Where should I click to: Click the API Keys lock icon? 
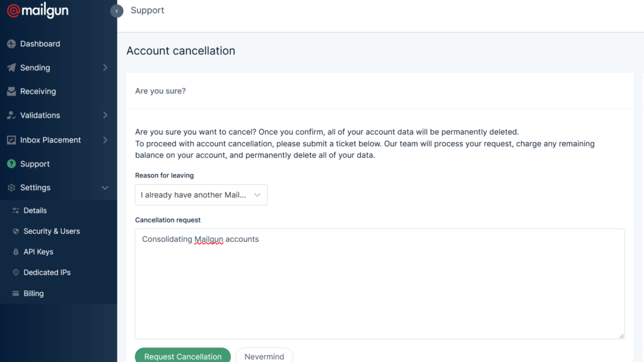tap(16, 252)
